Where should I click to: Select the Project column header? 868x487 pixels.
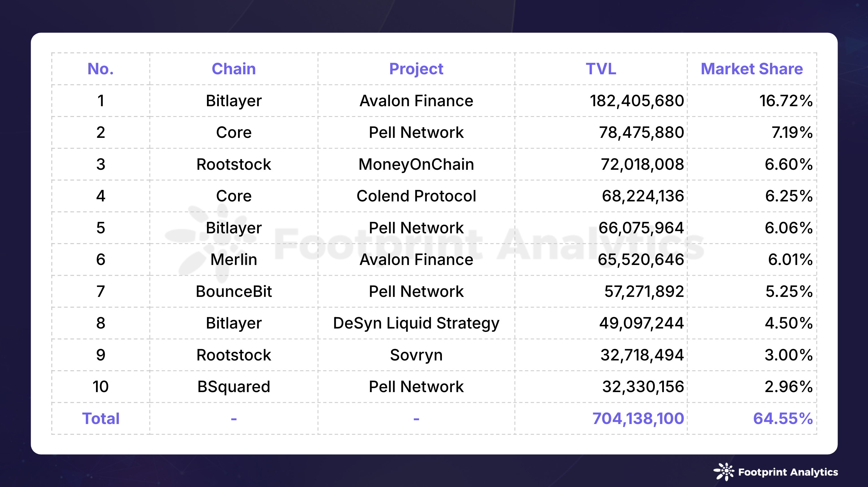coord(416,69)
